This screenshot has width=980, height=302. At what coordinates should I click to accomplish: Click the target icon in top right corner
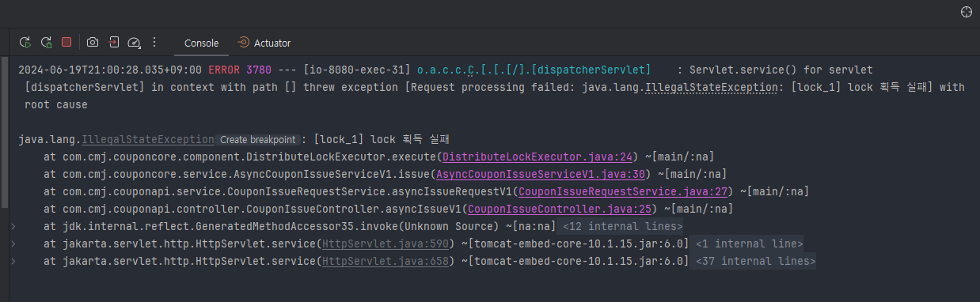(966, 12)
